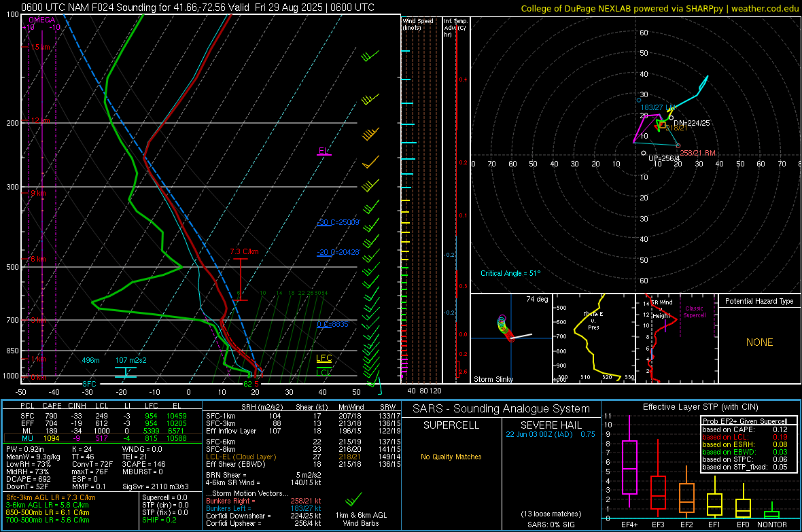This screenshot has width=802, height=532.
Task: Click the '183/27 LM' hodograph label
Action: (x=658, y=107)
